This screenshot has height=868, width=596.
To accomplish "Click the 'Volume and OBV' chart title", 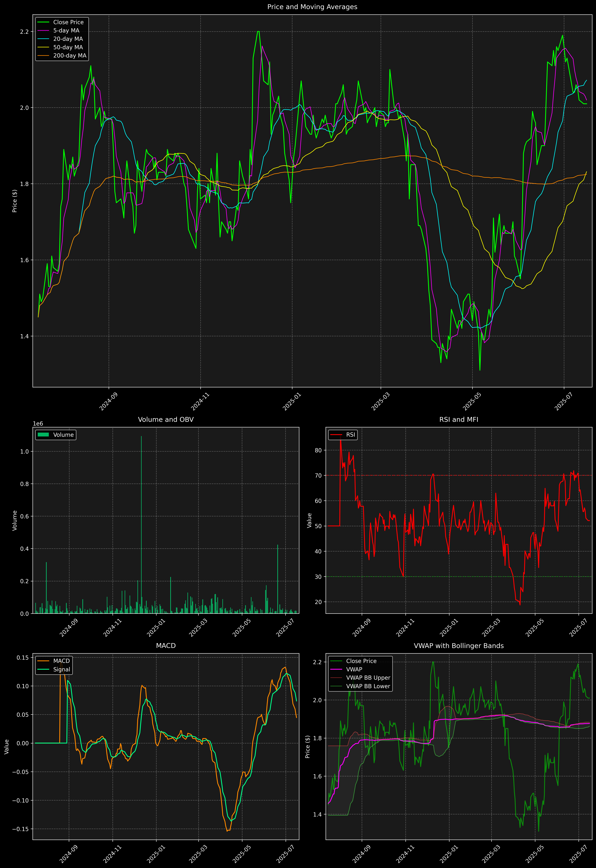I will pos(166,419).
